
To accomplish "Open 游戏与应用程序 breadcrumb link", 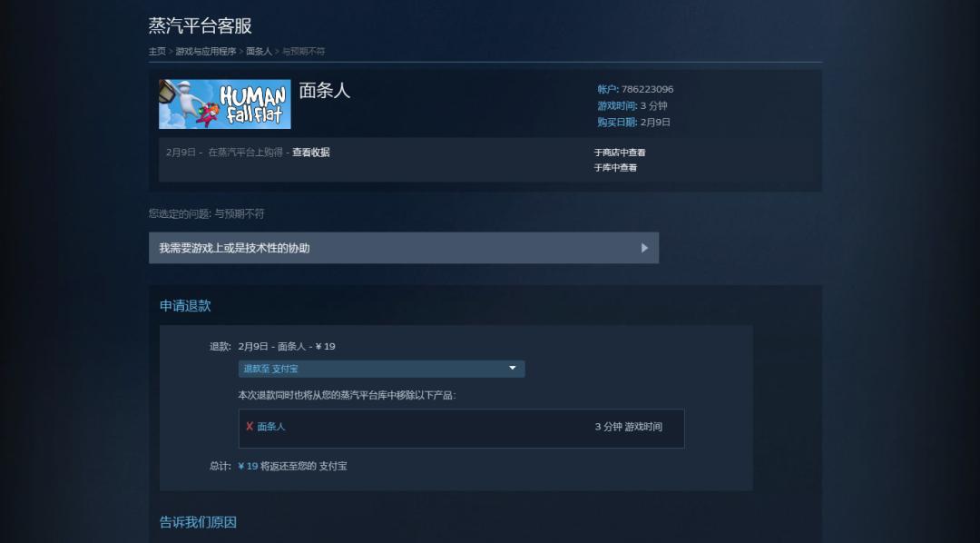I will (206, 51).
